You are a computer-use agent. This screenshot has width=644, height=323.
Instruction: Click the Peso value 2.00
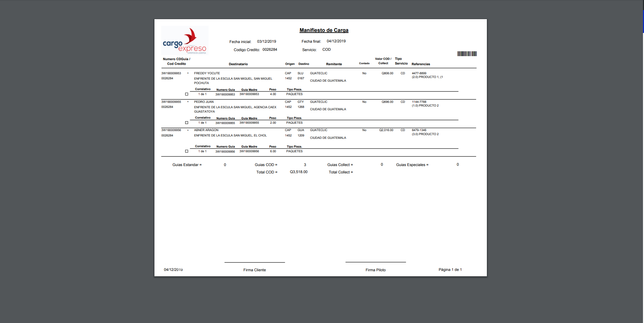273,123
